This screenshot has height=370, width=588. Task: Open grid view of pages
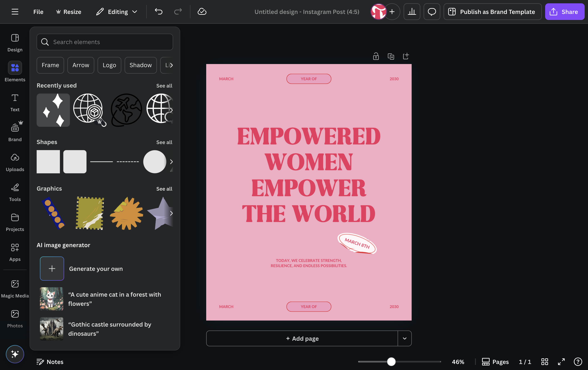(x=545, y=362)
